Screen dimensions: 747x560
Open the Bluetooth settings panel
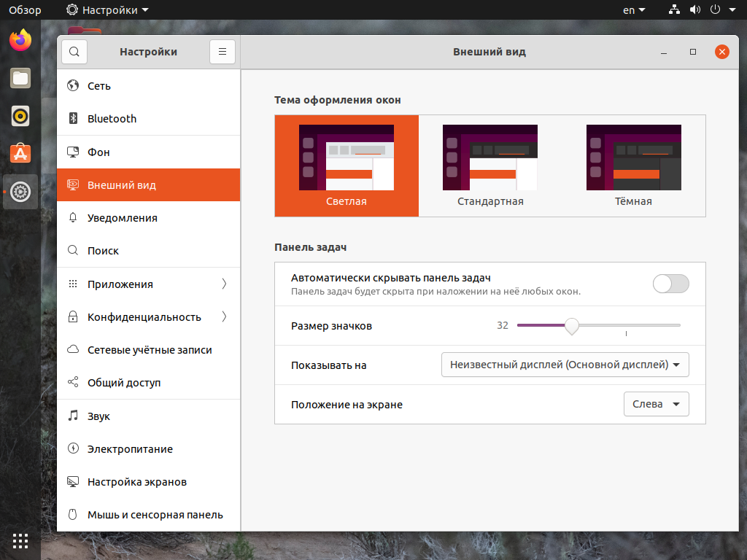(x=148, y=119)
